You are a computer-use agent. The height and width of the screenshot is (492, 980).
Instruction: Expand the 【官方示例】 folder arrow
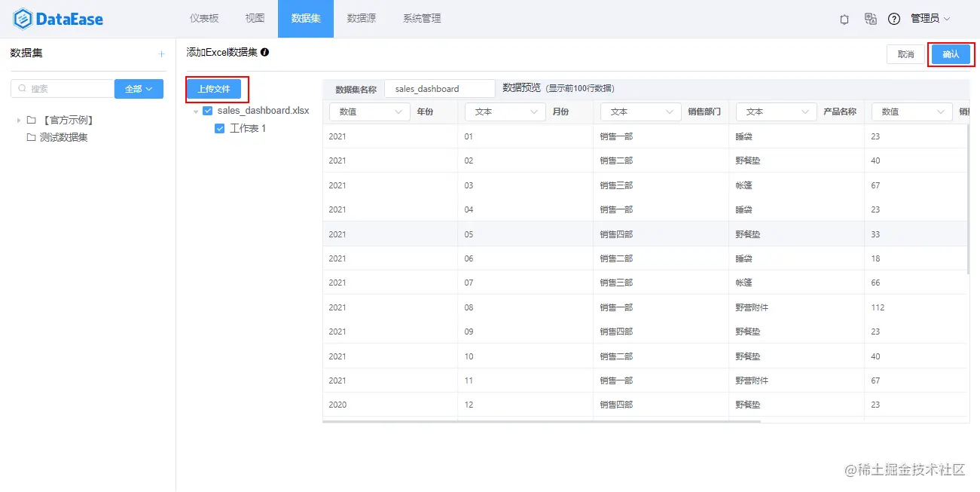(x=19, y=120)
